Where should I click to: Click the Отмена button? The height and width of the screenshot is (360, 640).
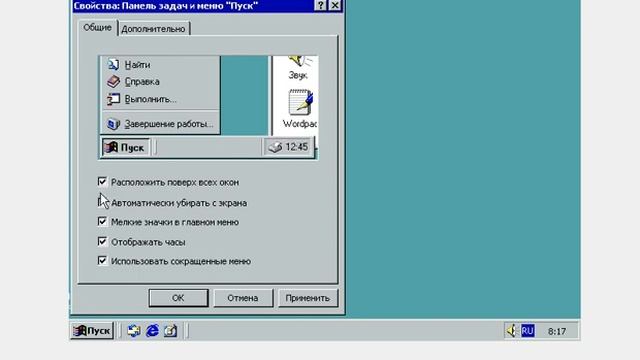point(243,298)
